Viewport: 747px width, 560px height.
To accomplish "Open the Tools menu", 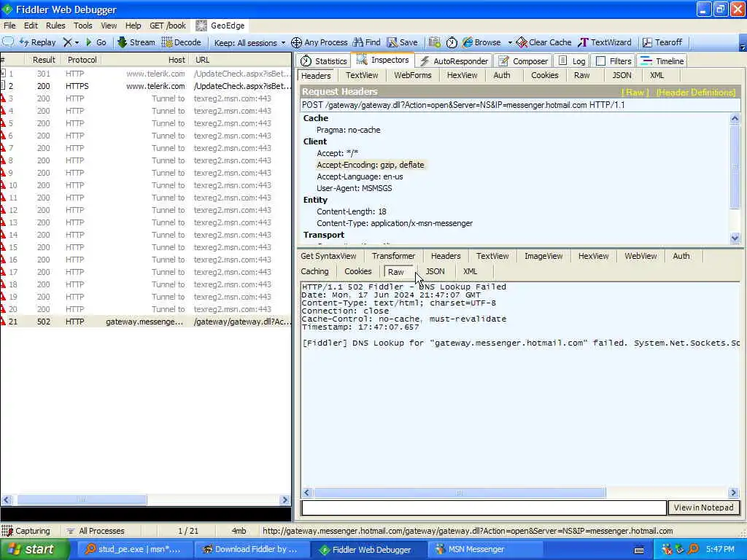I will point(83,26).
